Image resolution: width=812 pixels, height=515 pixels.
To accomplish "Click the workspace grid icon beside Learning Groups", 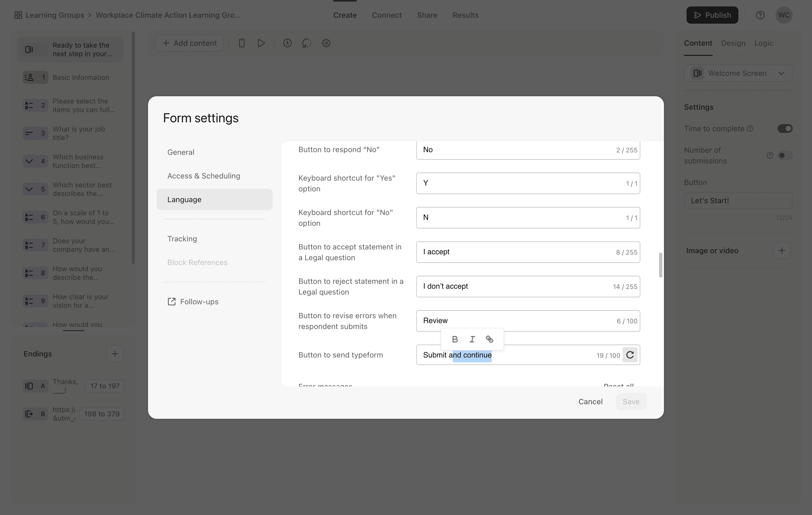I will click(18, 15).
